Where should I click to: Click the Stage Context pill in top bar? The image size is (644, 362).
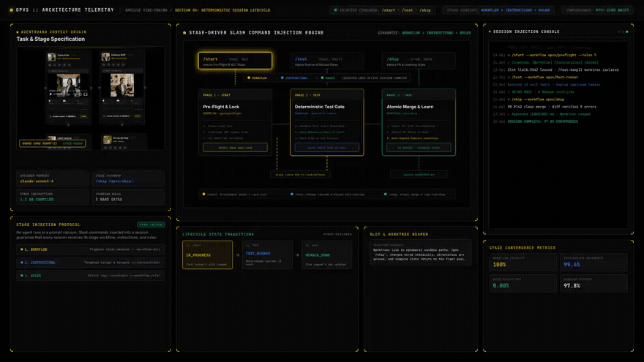pos(498,10)
